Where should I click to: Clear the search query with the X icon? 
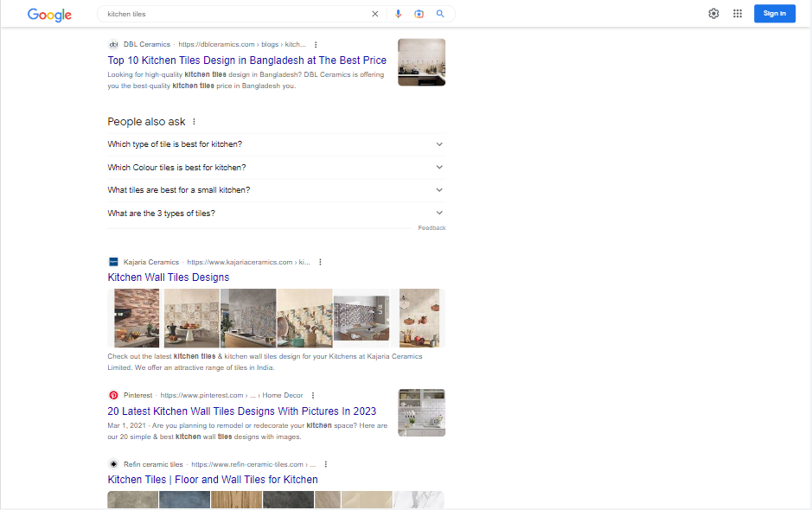[374, 14]
